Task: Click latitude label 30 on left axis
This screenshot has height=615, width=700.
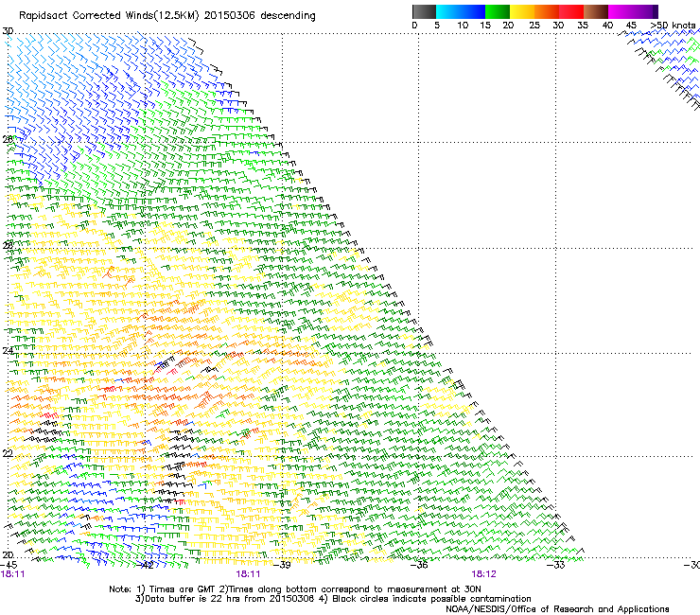Action: coord(8,31)
